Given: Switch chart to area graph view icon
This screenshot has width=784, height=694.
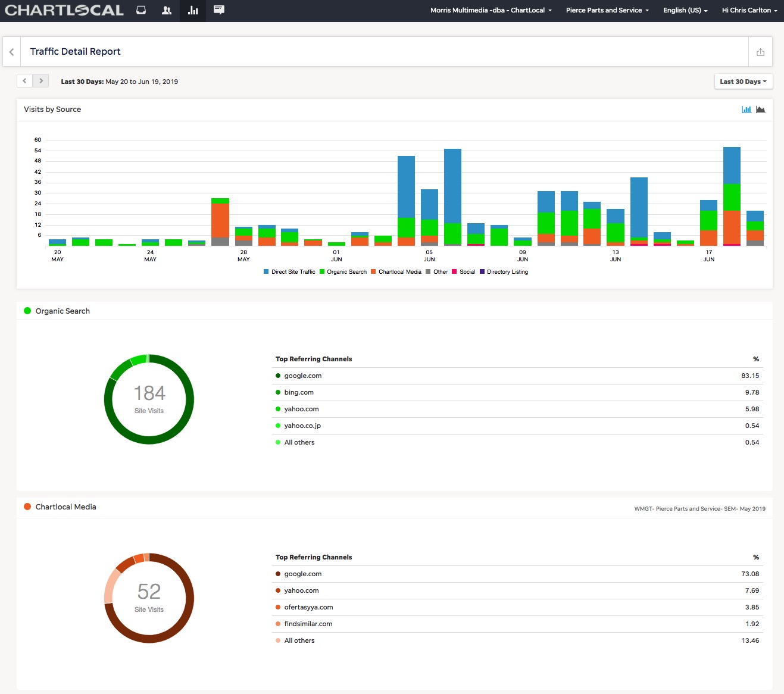Looking at the screenshot, I should 761,110.
